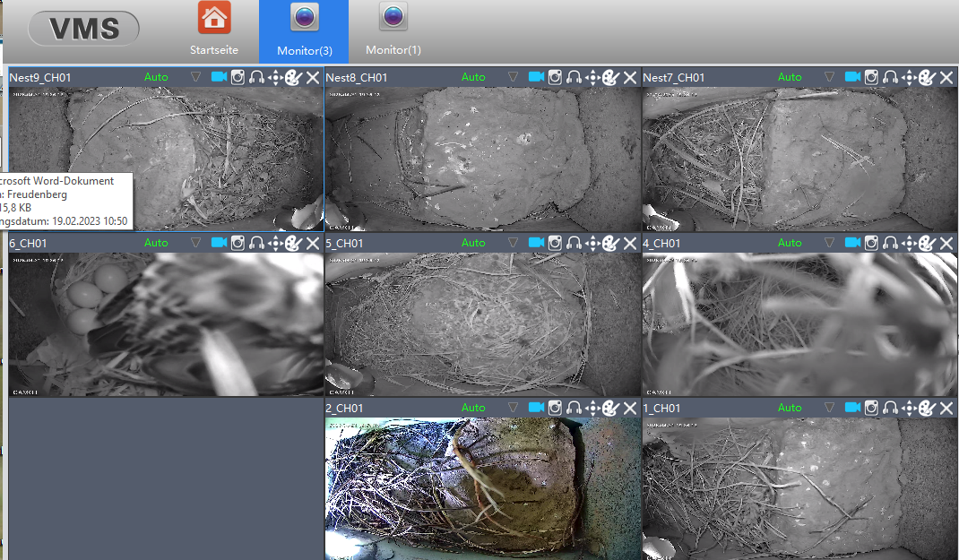
Task: Open the dropdown triangle on 5_CH01
Action: [x=513, y=243]
